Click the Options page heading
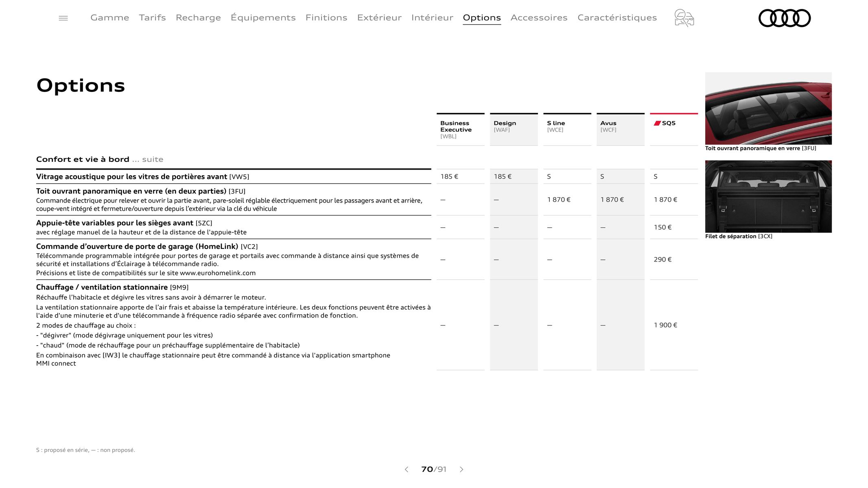 81,86
